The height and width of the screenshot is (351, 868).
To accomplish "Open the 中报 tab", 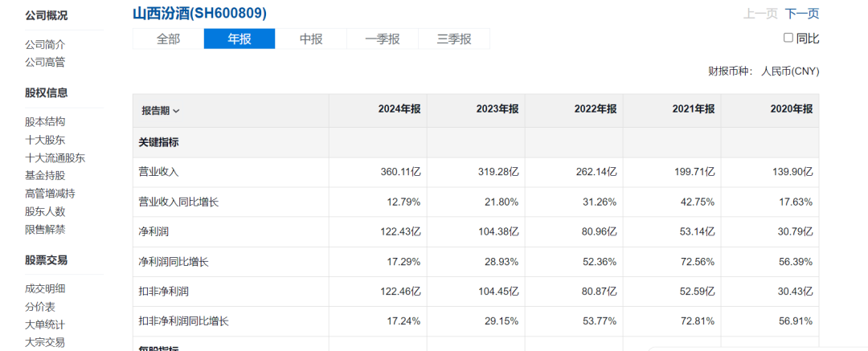I will coord(311,39).
